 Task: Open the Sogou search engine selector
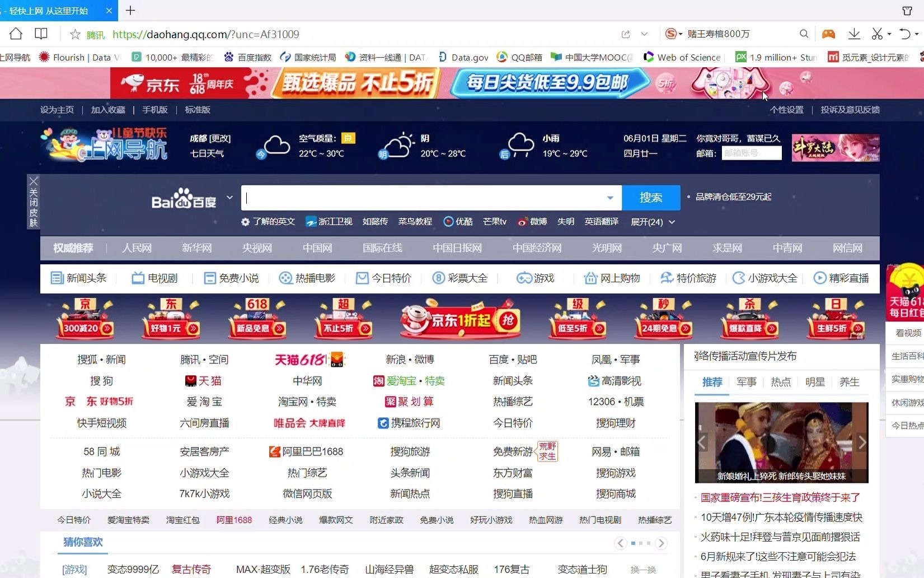(674, 34)
